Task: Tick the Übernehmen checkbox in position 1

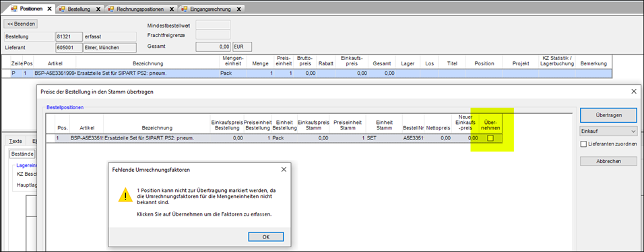Action: (x=490, y=139)
